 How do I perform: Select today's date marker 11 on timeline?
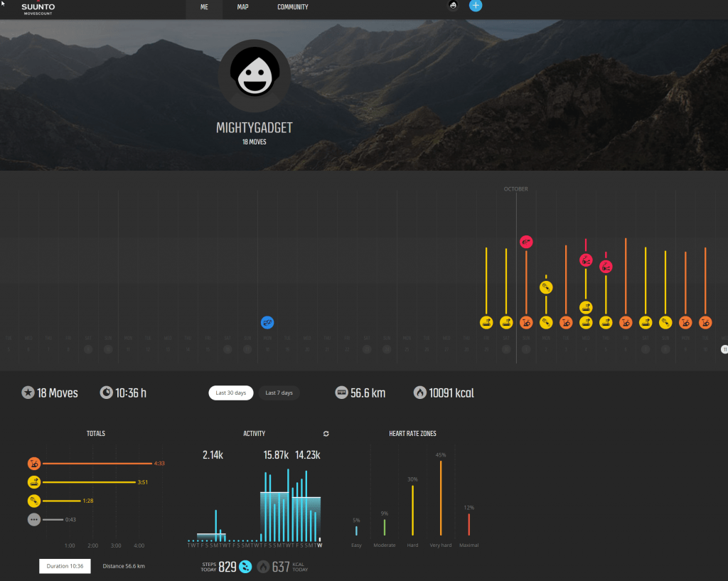[724, 349]
